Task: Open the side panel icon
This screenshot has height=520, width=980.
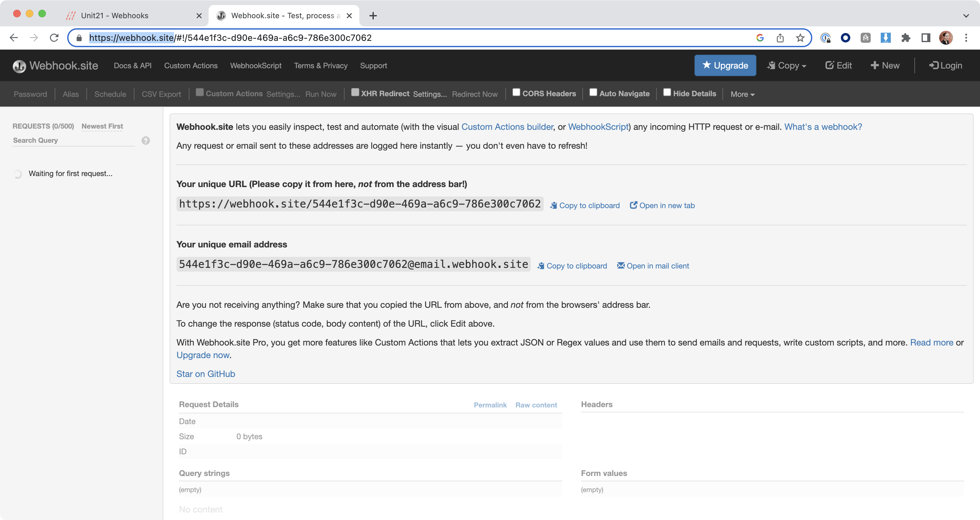Action: tap(926, 38)
